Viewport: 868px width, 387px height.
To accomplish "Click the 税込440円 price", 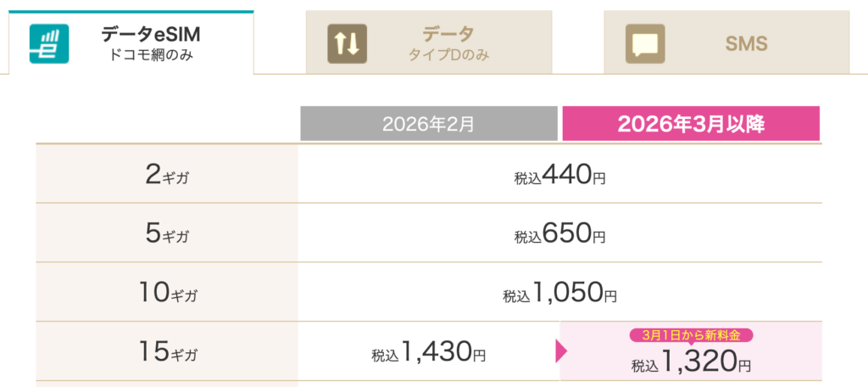I will [x=559, y=176].
